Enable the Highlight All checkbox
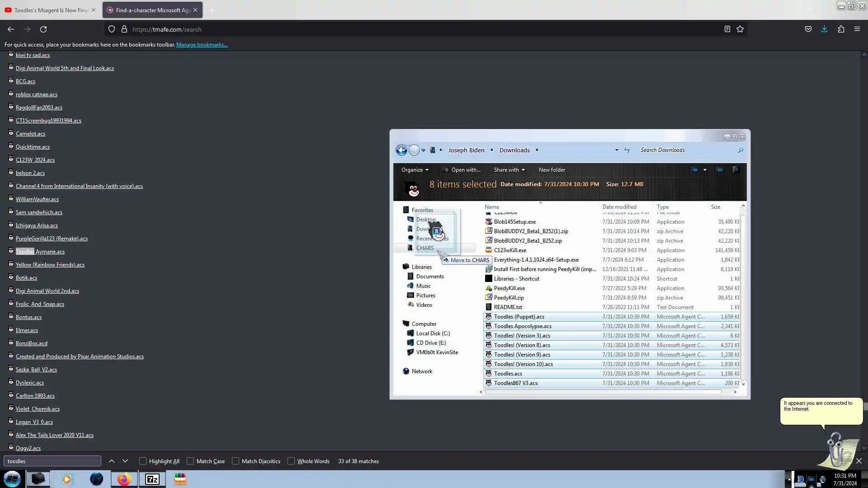Viewport: 868px width, 488px height. [x=143, y=461]
